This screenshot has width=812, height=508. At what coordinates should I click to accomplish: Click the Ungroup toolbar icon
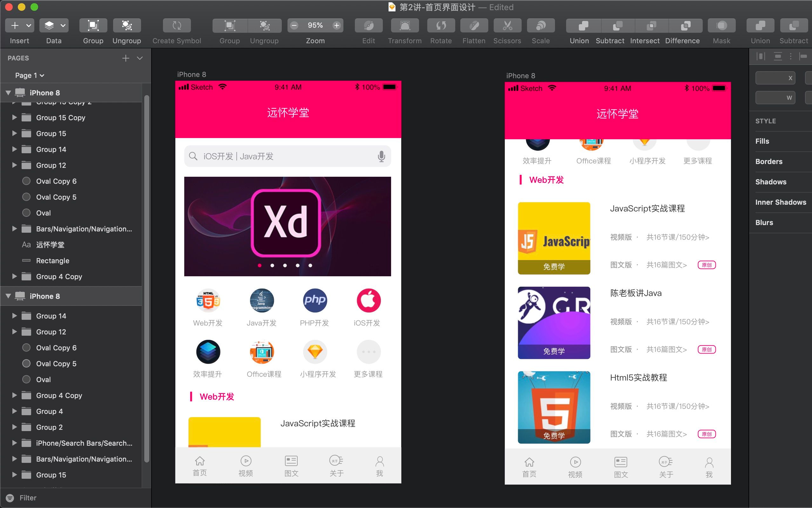click(x=126, y=25)
